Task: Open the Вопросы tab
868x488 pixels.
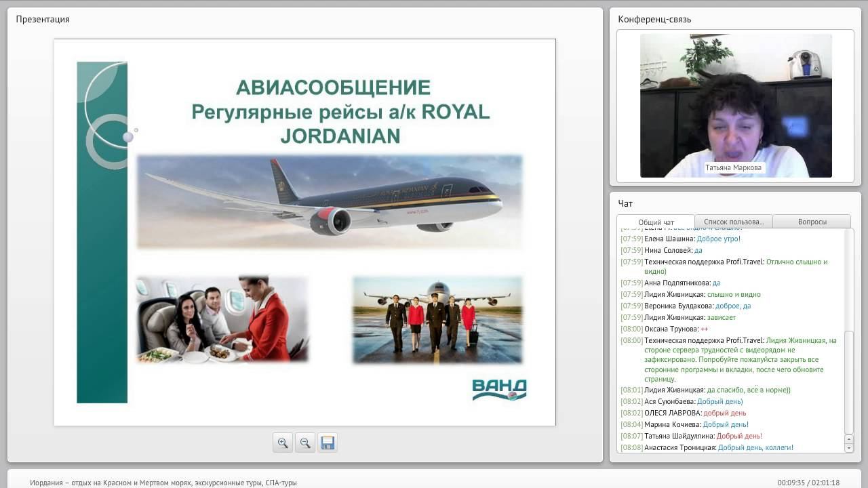Action: 812,222
